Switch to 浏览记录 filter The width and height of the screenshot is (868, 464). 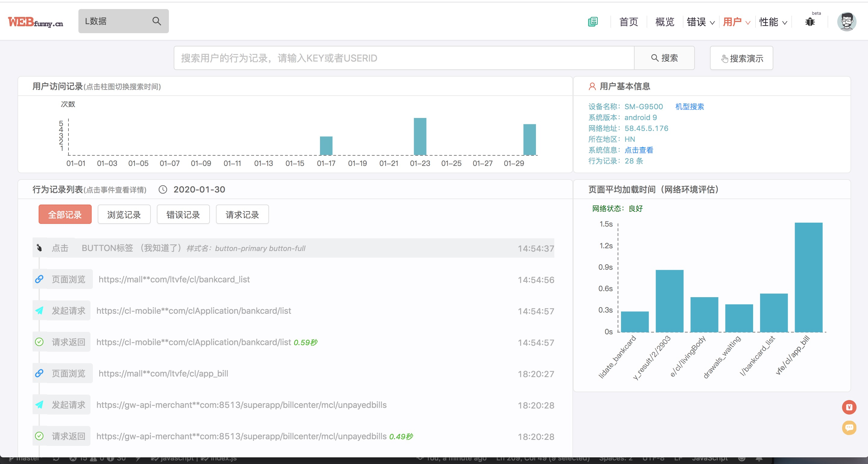click(x=124, y=214)
